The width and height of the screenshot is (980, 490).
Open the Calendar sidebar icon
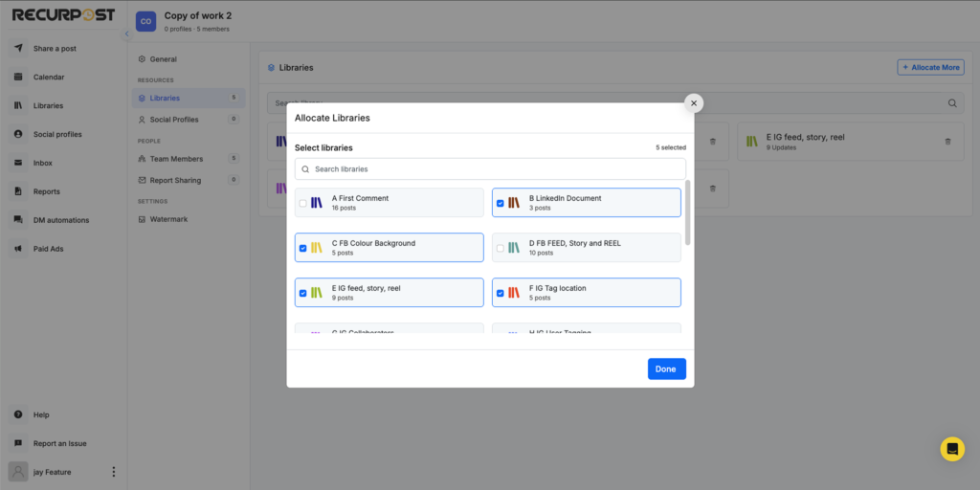(18, 77)
